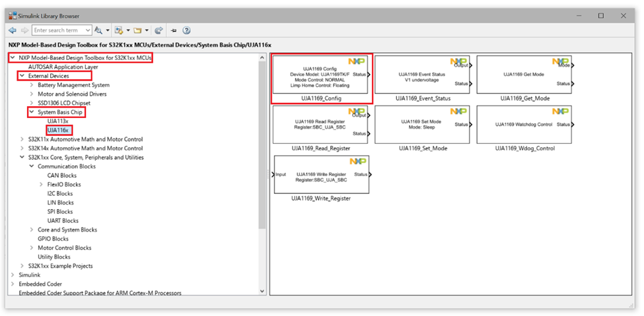Click the open folder icon
Image resolution: width=644 pixels, height=316 pixels.
coord(137,30)
